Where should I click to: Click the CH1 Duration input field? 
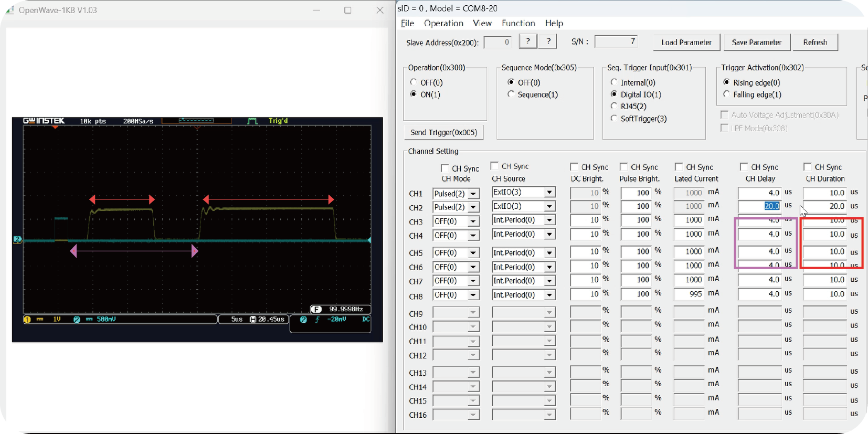click(x=824, y=193)
